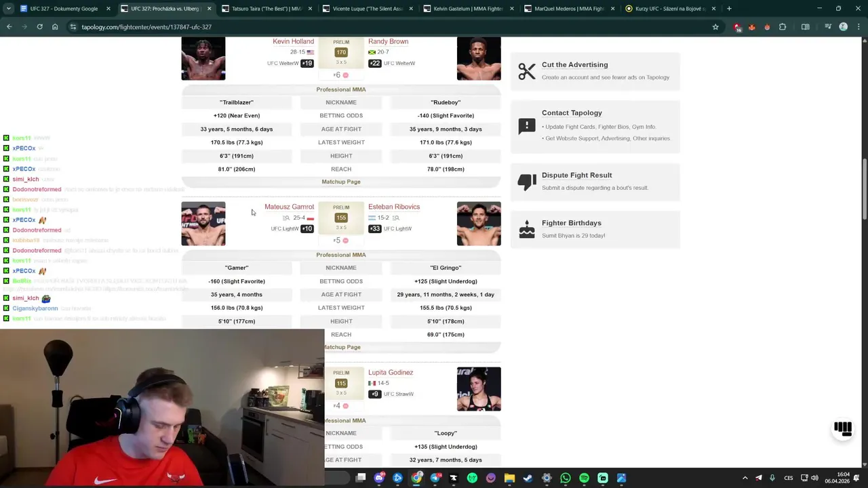Click the floating grid widget button

coord(843,428)
